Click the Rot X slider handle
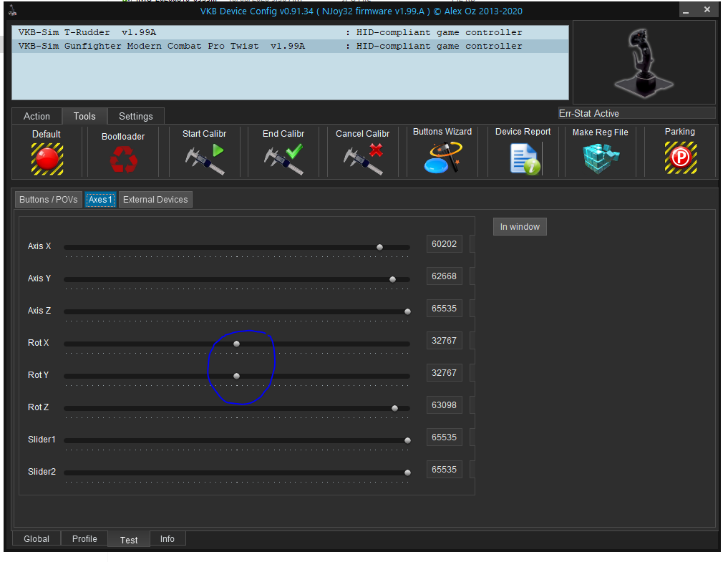Viewport: 728px width, 562px height. click(x=237, y=344)
